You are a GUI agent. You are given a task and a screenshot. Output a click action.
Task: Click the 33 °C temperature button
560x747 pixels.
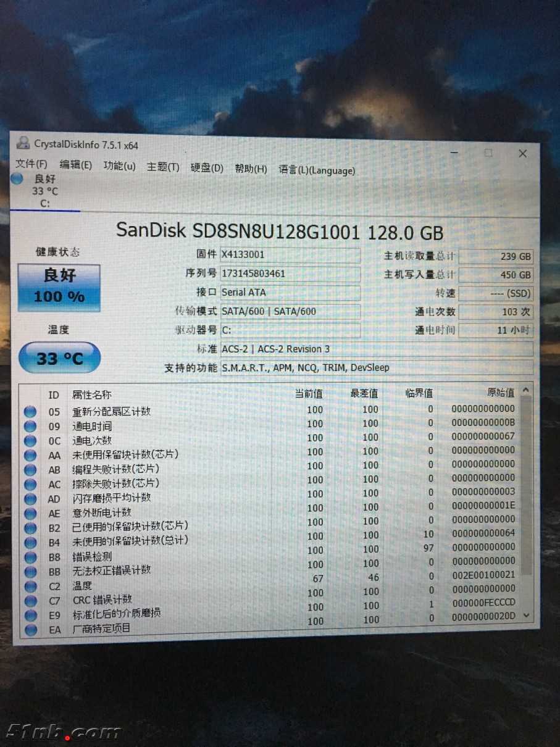[59, 357]
